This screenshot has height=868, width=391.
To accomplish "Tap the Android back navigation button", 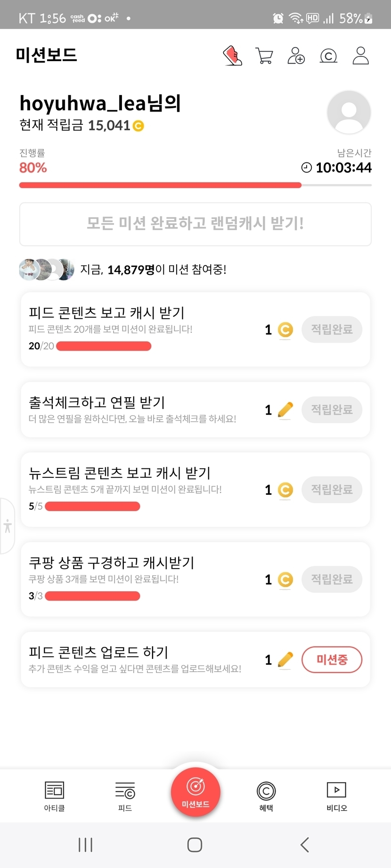I will [305, 845].
